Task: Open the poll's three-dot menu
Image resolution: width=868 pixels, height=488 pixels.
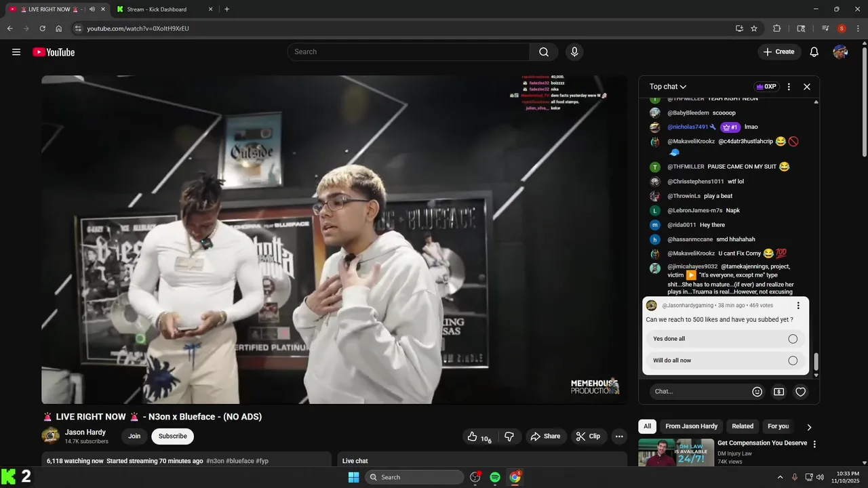Action: [798, 306]
